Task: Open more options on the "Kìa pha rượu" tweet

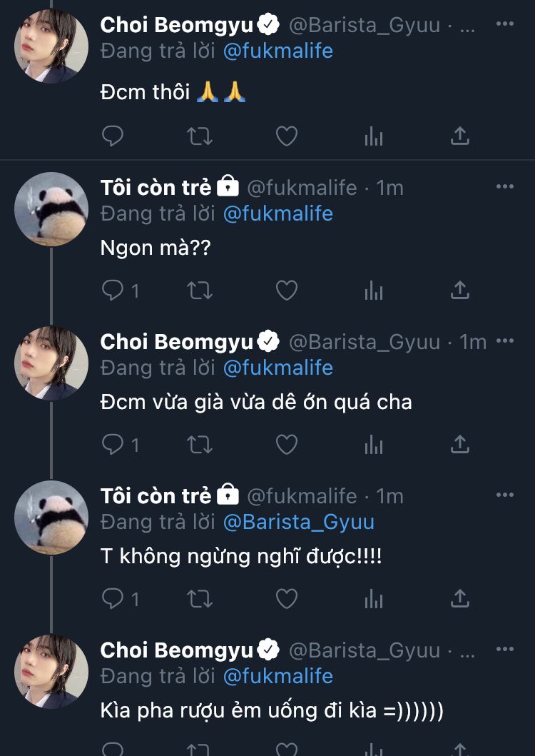Action: tap(505, 650)
